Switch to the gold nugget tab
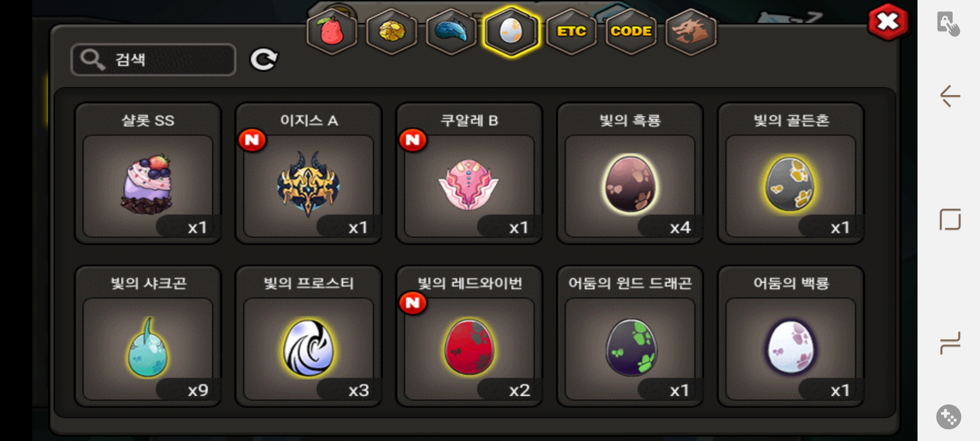The image size is (980, 441). (392, 31)
